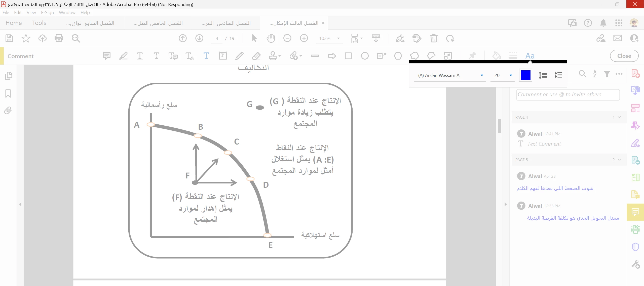644x286 pixels.
Task: Collapse the PAGE 4 comments group
Action: pos(619,117)
